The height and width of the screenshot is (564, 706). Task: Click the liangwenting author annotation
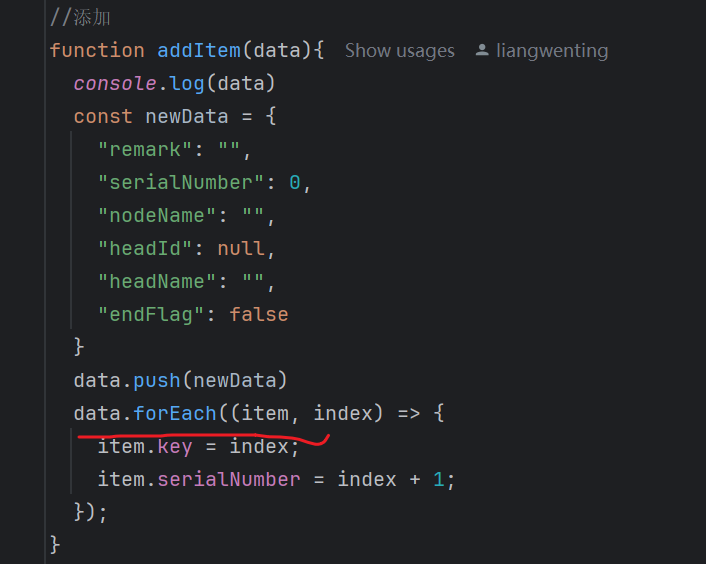(552, 51)
